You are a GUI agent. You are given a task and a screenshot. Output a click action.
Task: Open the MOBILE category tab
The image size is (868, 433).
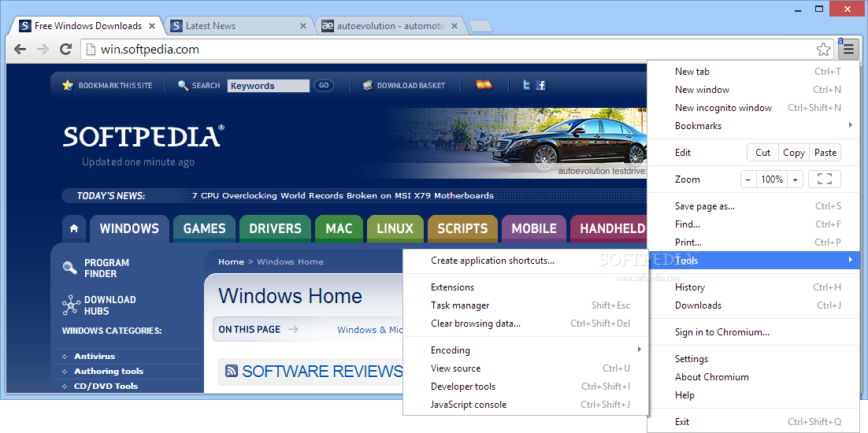pyautogui.click(x=534, y=228)
